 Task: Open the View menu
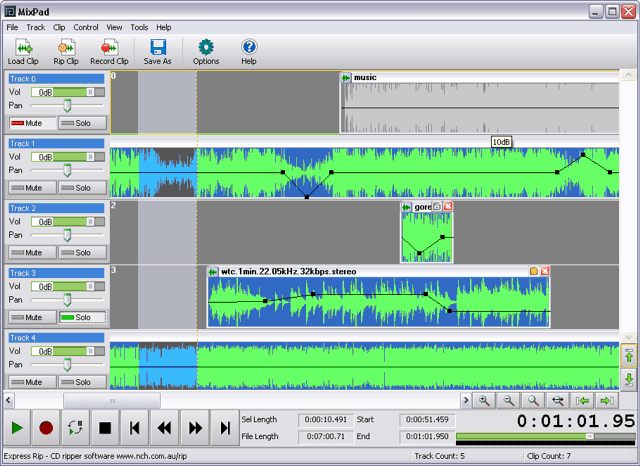click(x=114, y=27)
